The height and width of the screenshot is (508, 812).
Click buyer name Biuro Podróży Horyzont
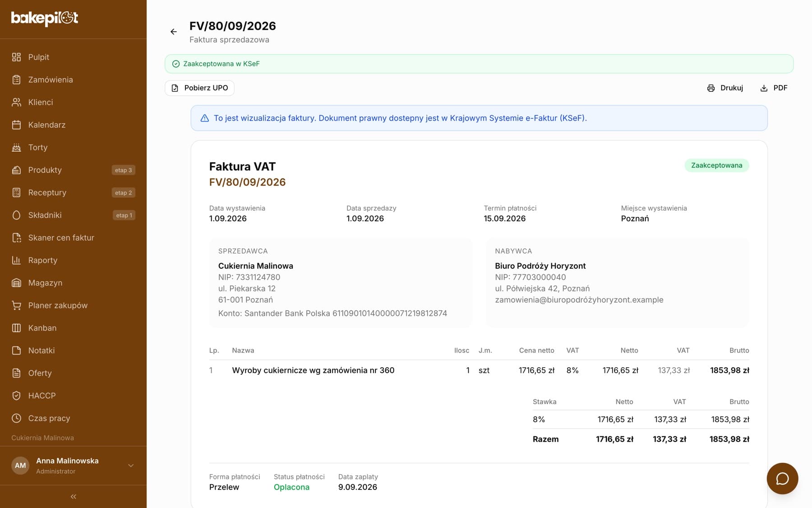(540, 266)
